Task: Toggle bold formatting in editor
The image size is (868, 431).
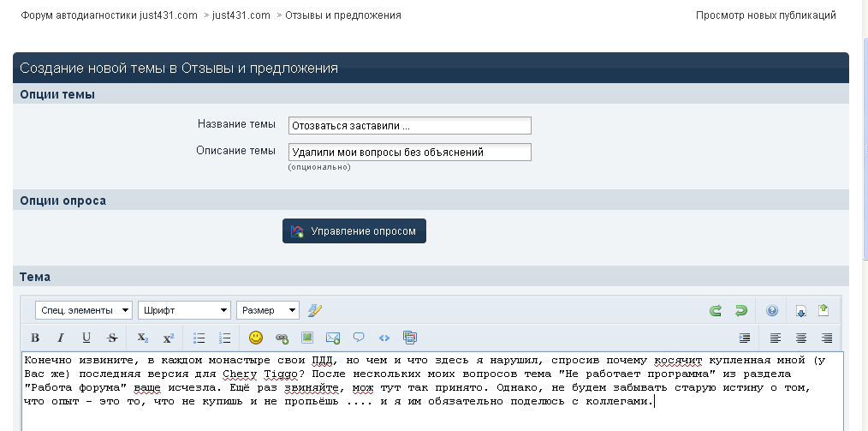Action: (35, 338)
